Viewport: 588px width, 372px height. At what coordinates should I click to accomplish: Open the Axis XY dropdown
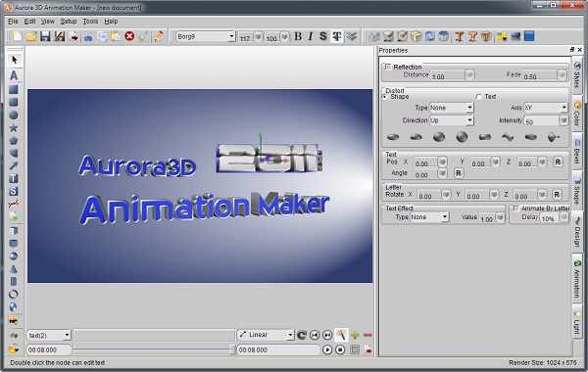coord(563,108)
